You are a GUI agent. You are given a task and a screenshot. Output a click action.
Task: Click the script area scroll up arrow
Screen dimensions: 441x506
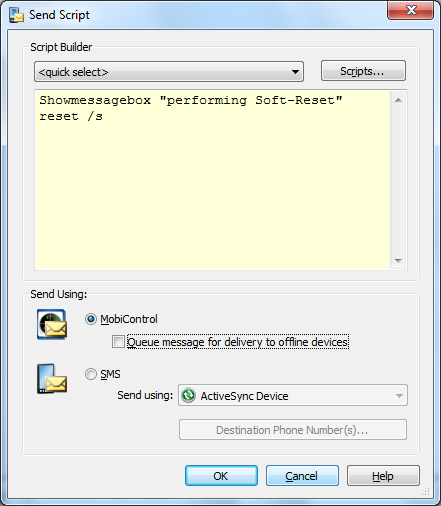pyautogui.click(x=398, y=100)
